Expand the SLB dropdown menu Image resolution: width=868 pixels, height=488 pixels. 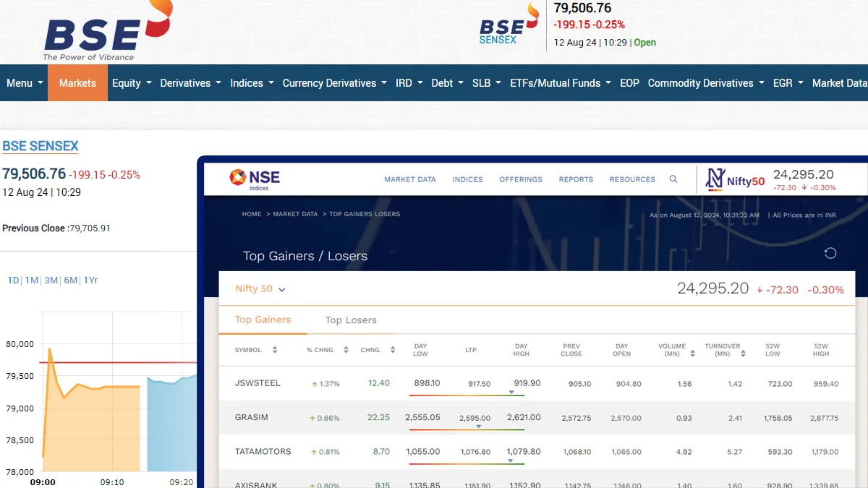click(487, 83)
